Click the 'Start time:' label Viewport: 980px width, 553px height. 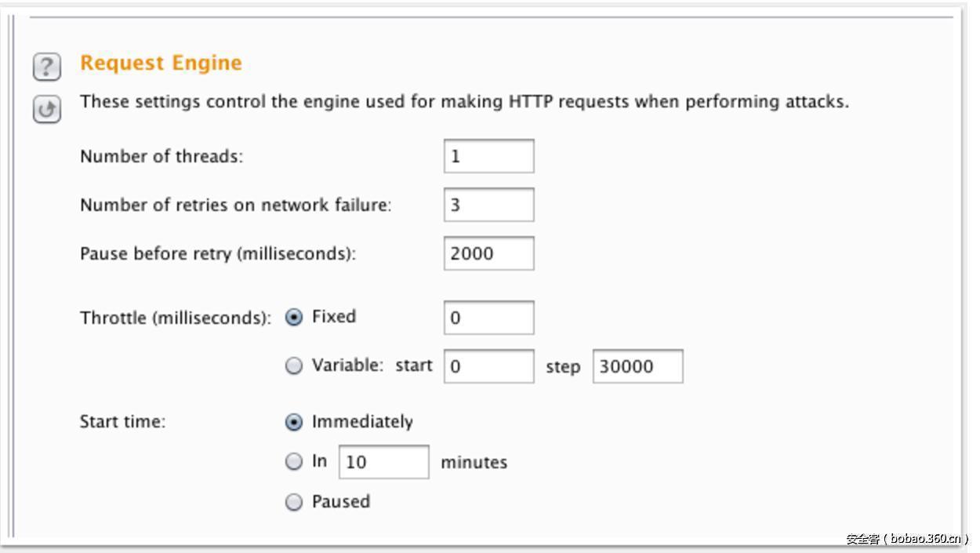pyautogui.click(x=122, y=421)
